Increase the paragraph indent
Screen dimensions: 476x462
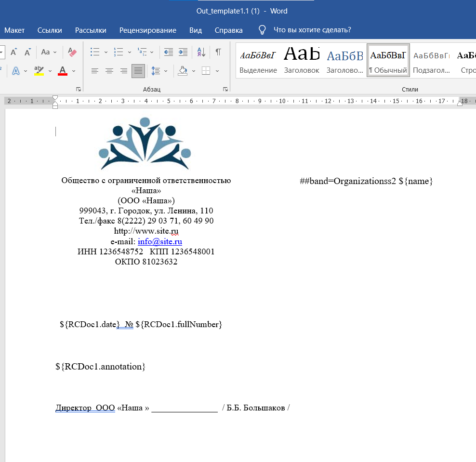(183, 52)
